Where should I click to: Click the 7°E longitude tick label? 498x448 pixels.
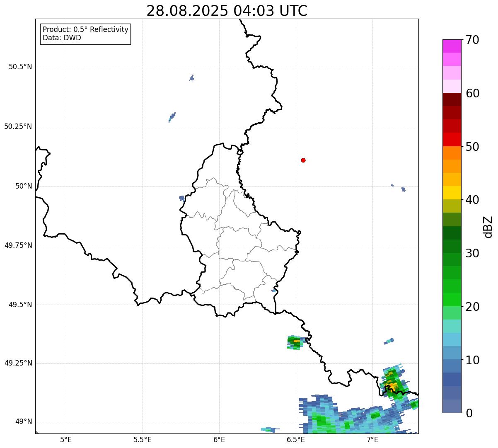pyautogui.click(x=372, y=440)
